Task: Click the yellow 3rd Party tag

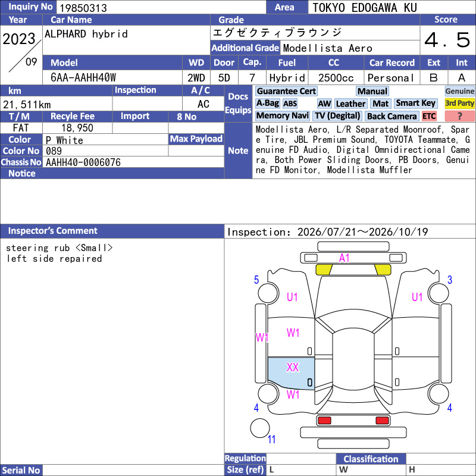Action: click(459, 103)
